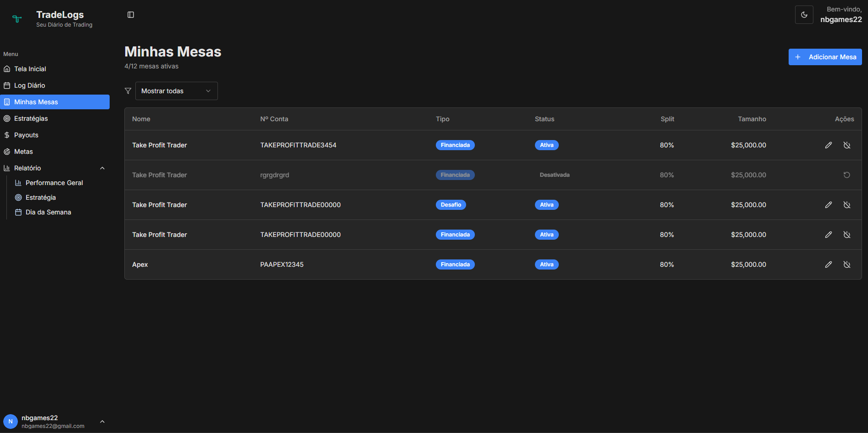Viewport: 868px width, 433px height.
Task: Click the calendar icon beside Log Diário
Action: click(x=7, y=85)
